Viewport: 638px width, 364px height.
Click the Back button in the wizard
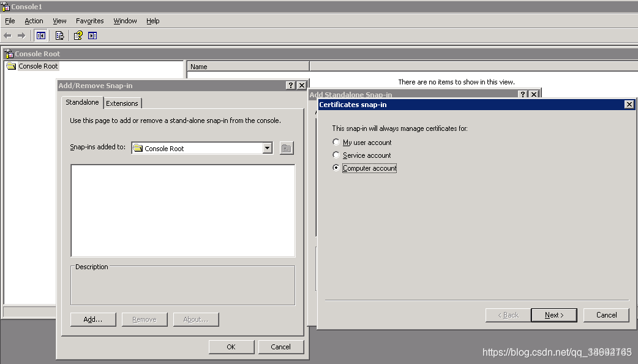[508, 315]
